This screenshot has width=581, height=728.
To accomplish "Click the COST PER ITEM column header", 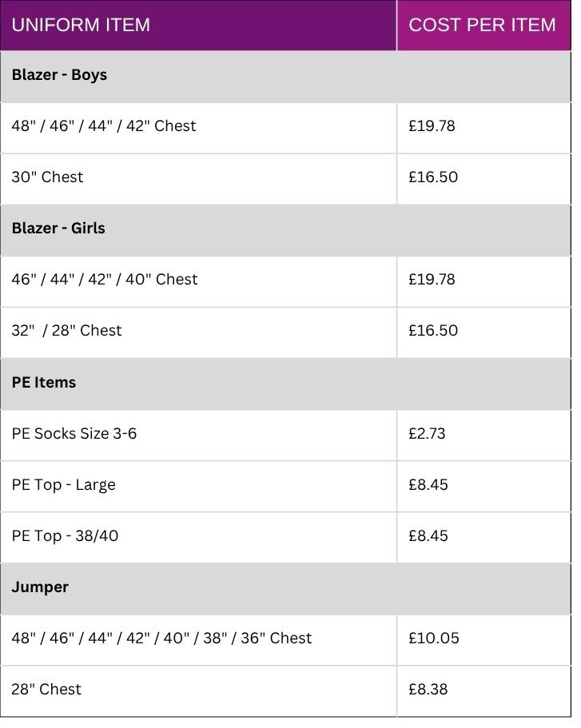I will tap(482, 25).
